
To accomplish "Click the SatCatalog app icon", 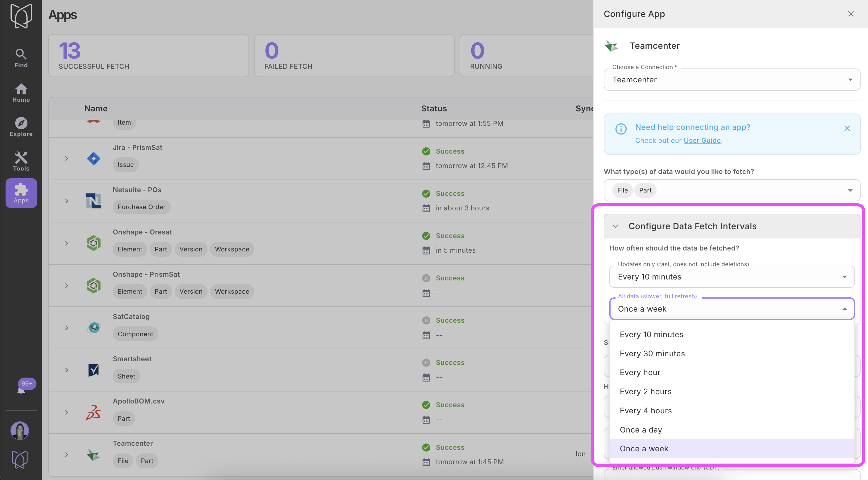I will [x=93, y=327].
